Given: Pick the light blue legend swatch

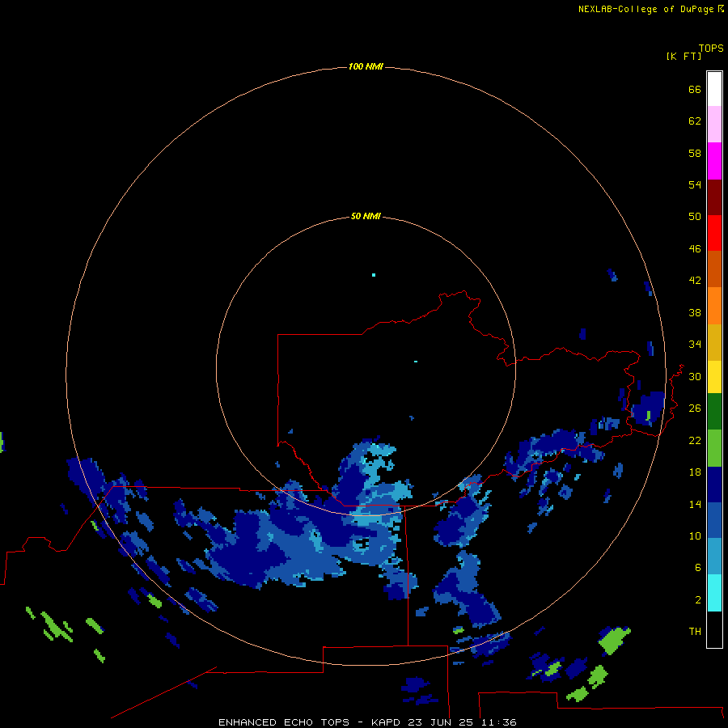Looking at the screenshot, I should (714, 557).
